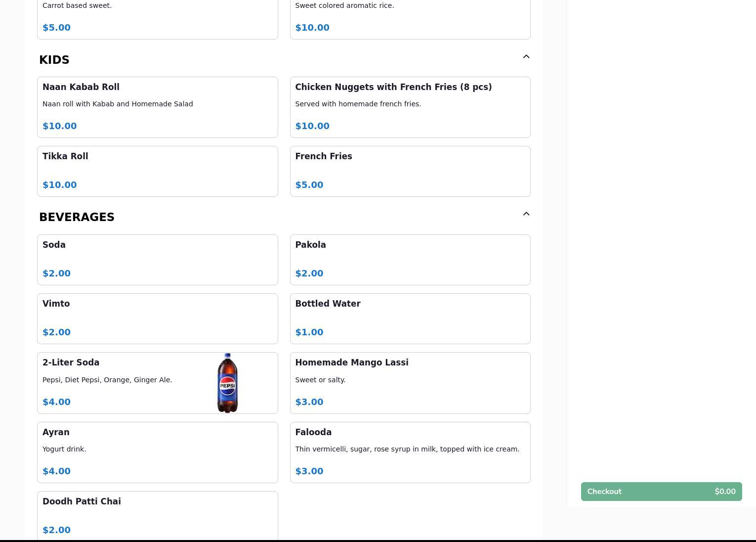Open the Falooda item card
The image size is (756, 542).
pos(410,452)
